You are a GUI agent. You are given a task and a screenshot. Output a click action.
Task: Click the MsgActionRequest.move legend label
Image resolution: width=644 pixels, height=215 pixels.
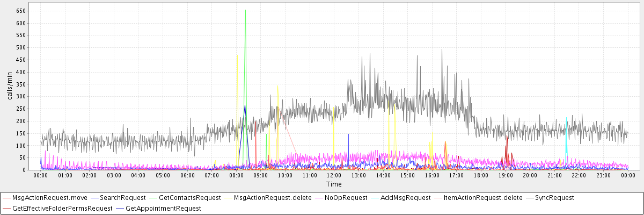pyautogui.click(x=50, y=198)
